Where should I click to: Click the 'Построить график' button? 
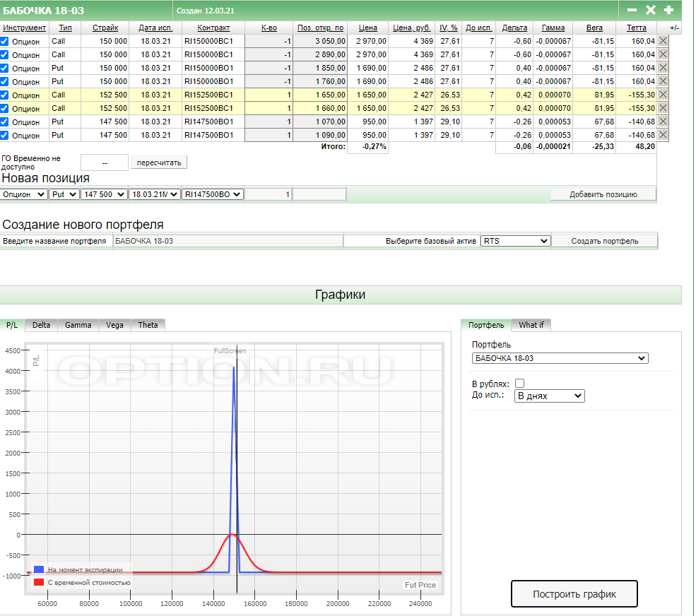click(x=574, y=594)
